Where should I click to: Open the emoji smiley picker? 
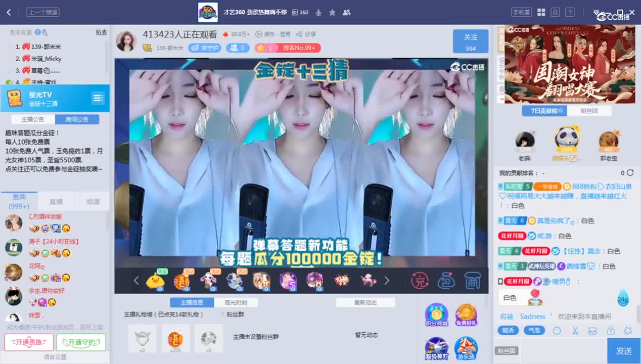[x=557, y=331]
